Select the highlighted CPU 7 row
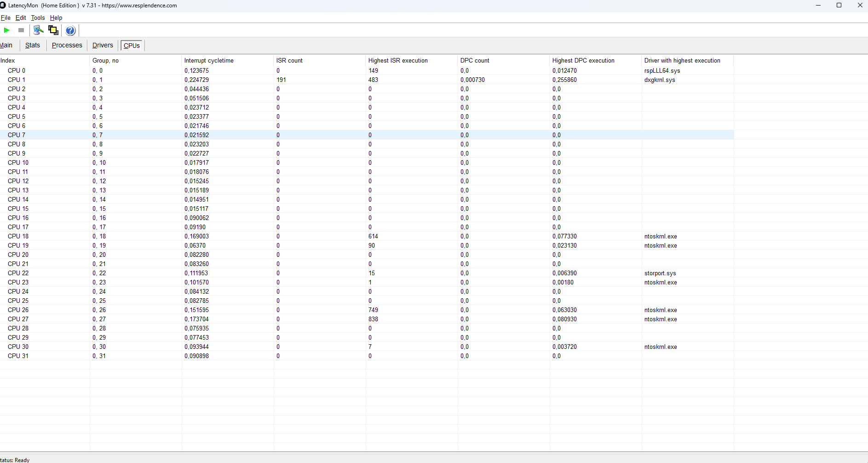The width and height of the screenshot is (868, 463). pos(367,135)
